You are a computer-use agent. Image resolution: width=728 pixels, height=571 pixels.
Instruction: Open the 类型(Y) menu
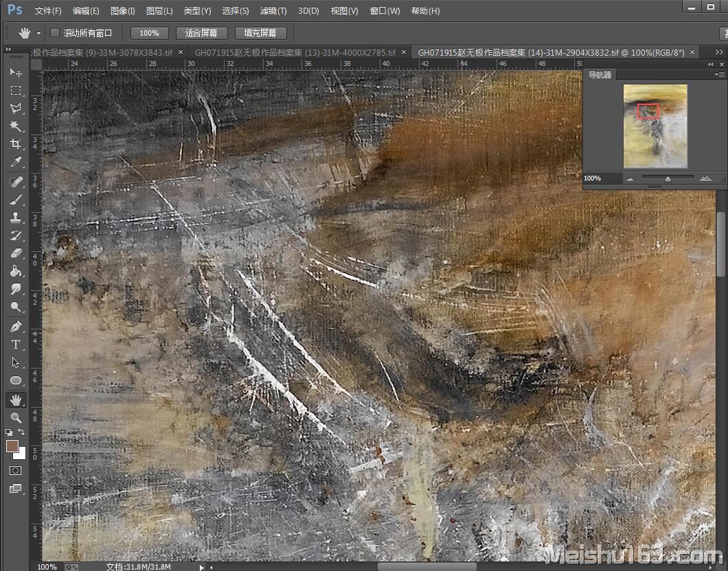197,11
